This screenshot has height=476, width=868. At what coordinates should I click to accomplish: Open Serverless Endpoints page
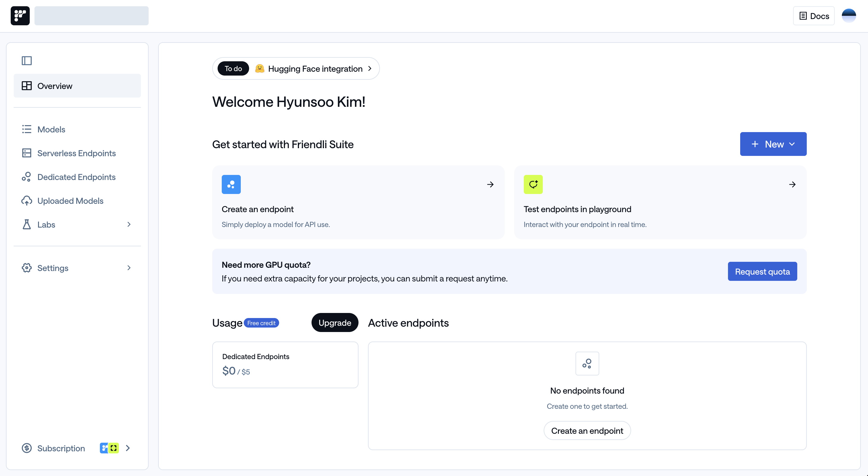tap(76, 153)
